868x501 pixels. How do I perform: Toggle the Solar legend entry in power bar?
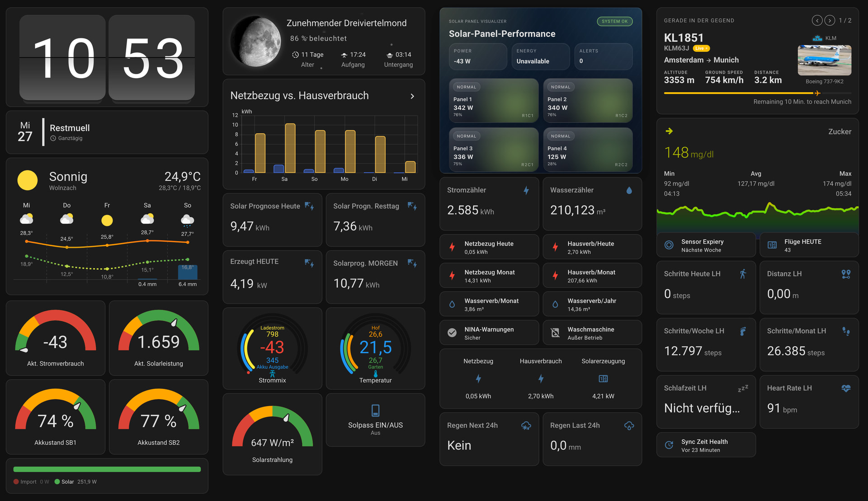(x=75, y=482)
